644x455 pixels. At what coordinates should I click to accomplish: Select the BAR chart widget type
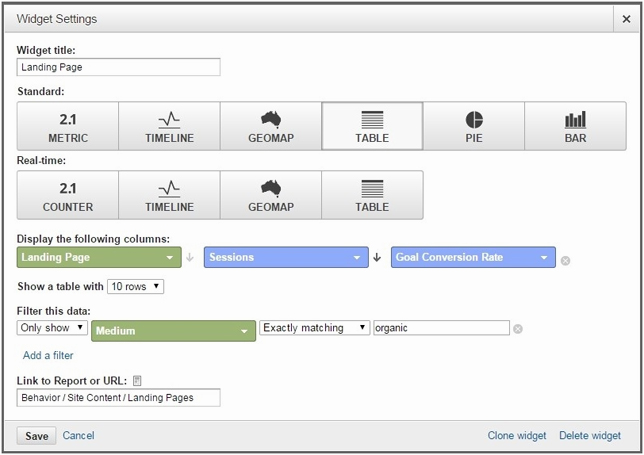click(x=575, y=126)
